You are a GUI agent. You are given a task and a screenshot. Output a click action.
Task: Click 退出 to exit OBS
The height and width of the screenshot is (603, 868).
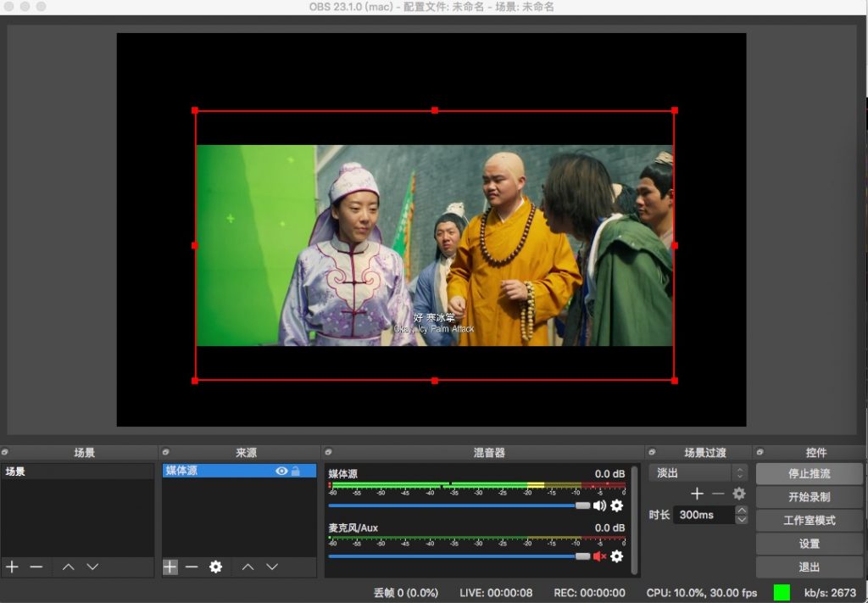tap(809, 567)
